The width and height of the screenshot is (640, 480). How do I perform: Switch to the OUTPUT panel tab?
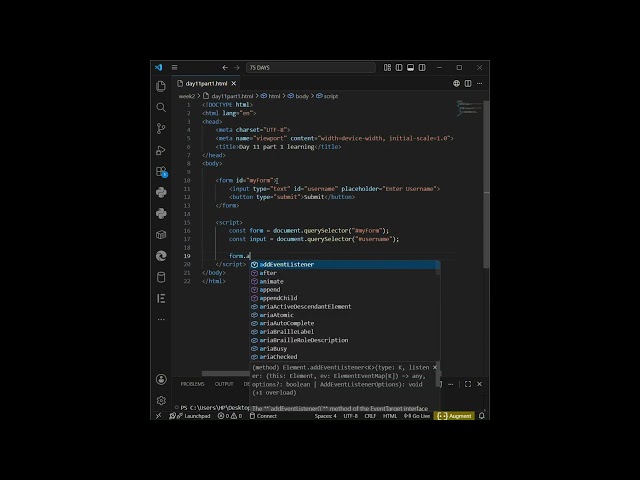[224, 384]
